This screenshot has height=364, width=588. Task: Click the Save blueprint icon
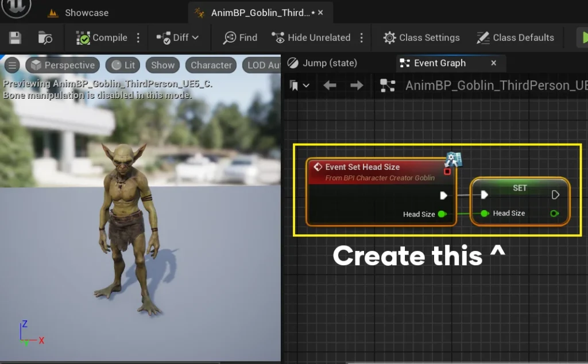(16, 38)
